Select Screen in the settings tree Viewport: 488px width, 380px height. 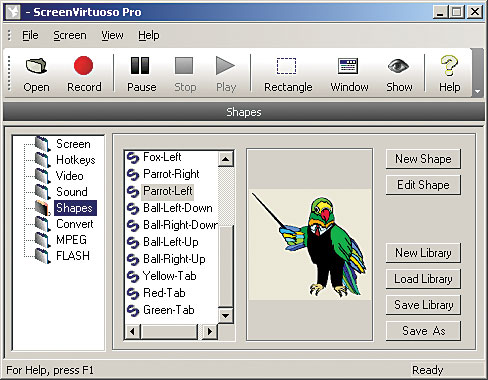click(x=73, y=144)
